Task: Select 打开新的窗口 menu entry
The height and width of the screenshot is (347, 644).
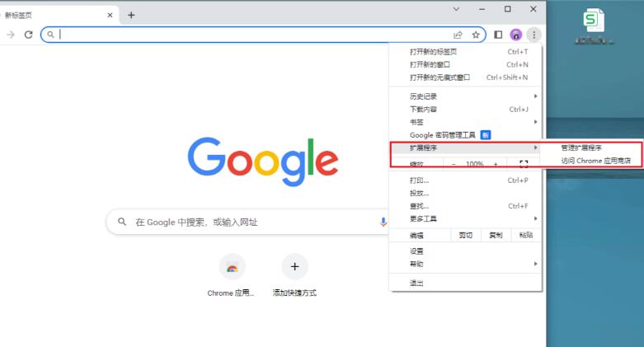Action: 465,64
